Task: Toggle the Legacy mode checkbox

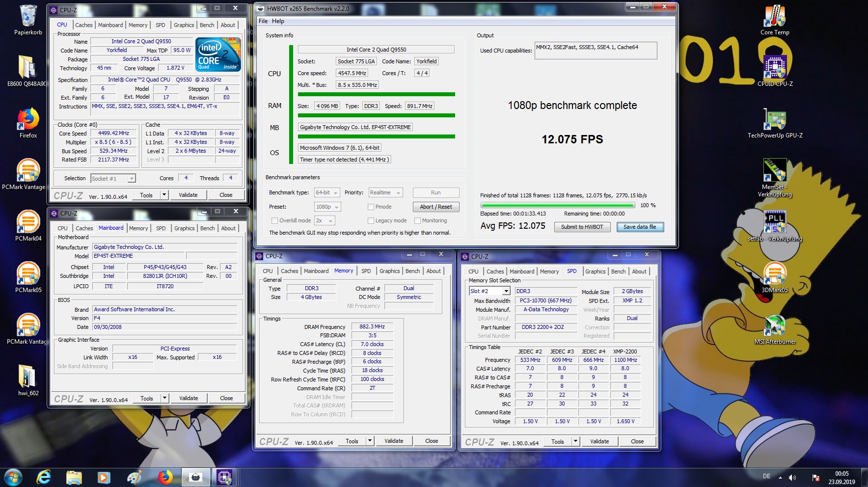Action: (371, 221)
